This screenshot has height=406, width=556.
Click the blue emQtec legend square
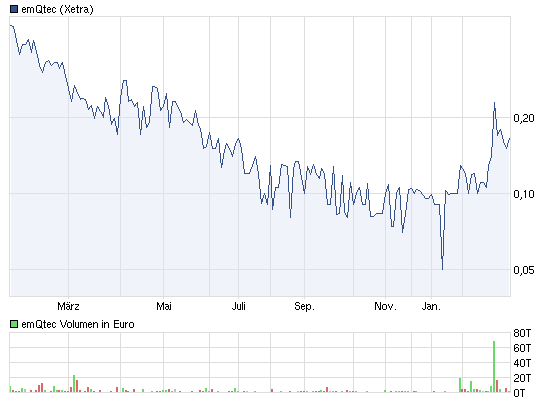pos(14,9)
